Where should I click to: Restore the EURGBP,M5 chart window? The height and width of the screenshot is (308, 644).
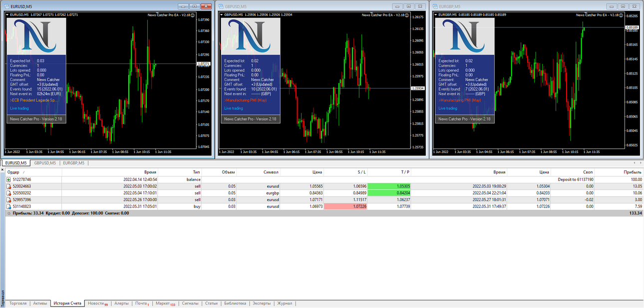tap(623, 6)
